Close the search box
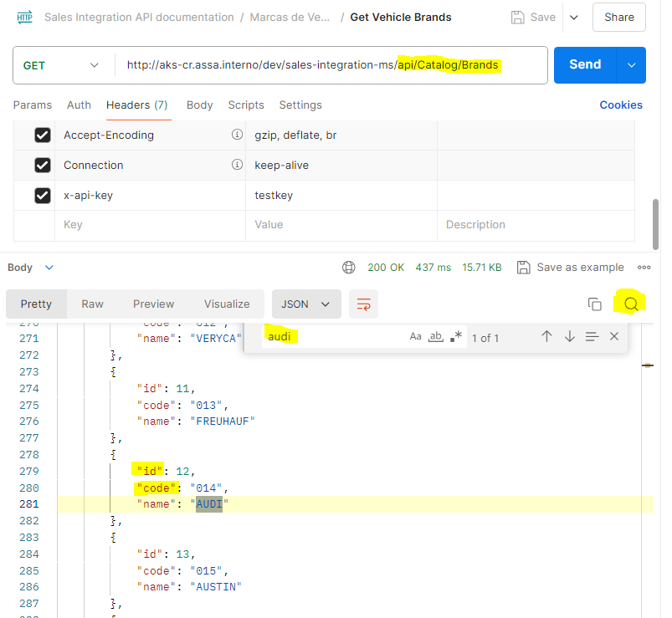Viewport: 672px width, 618px height. tap(614, 337)
